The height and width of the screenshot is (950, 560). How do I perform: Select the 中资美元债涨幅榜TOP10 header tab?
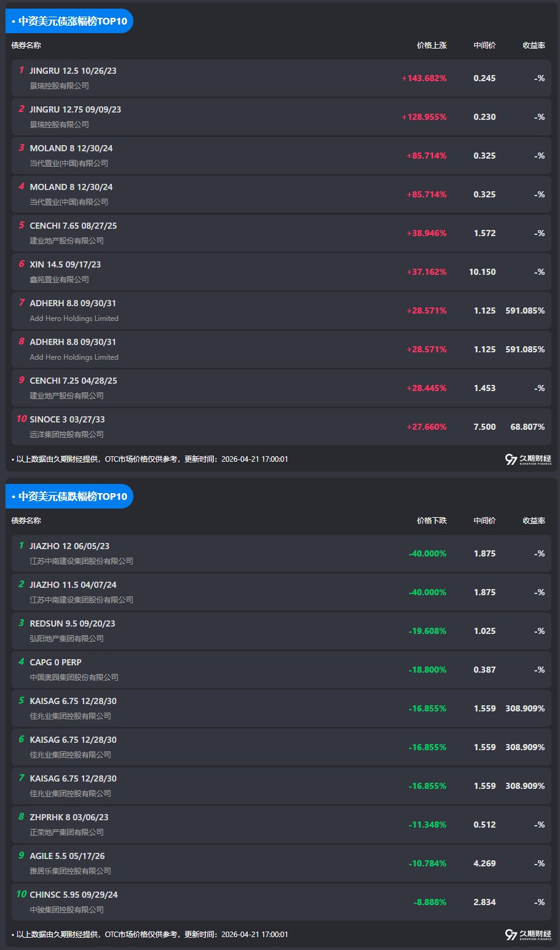69,21
